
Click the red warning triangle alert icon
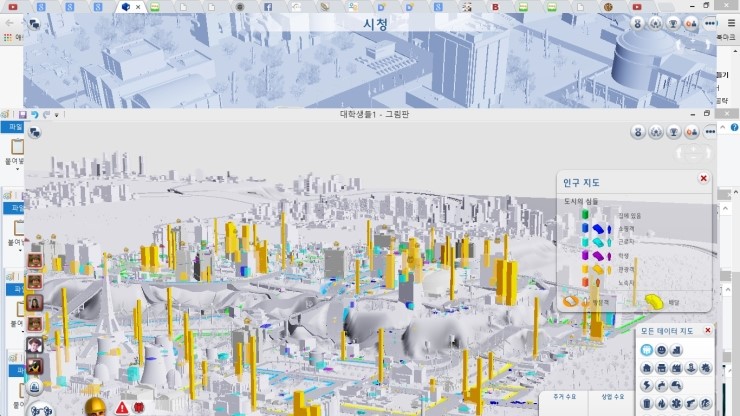tap(122, 407)
